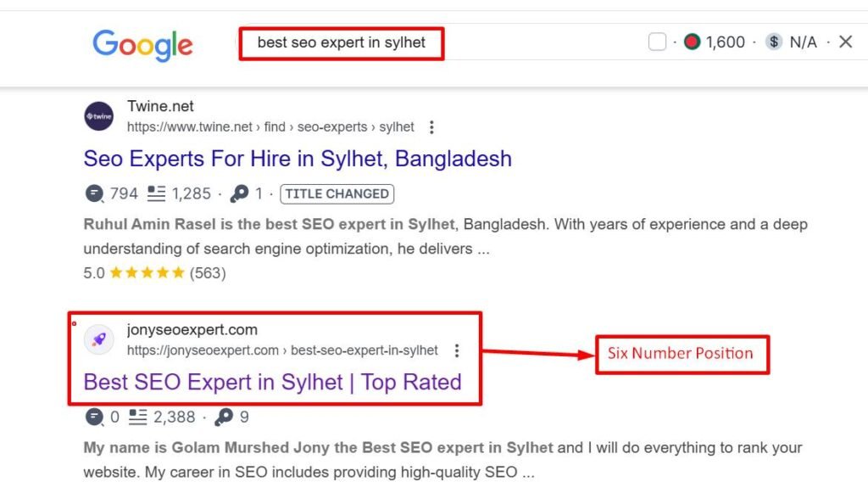
Task: Open Seo Experts For Hire in Sylhet link
Action: click(x=298, y=159)
